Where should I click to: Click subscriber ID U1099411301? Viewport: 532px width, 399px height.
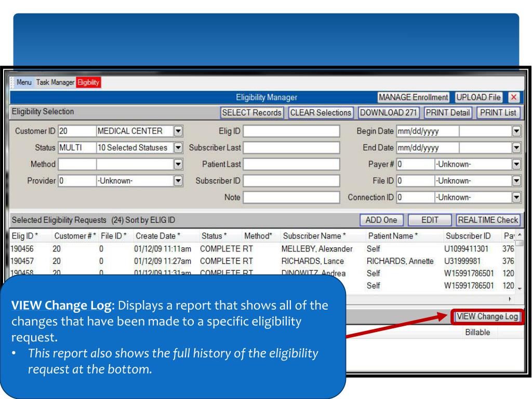[x=466, y=249]
